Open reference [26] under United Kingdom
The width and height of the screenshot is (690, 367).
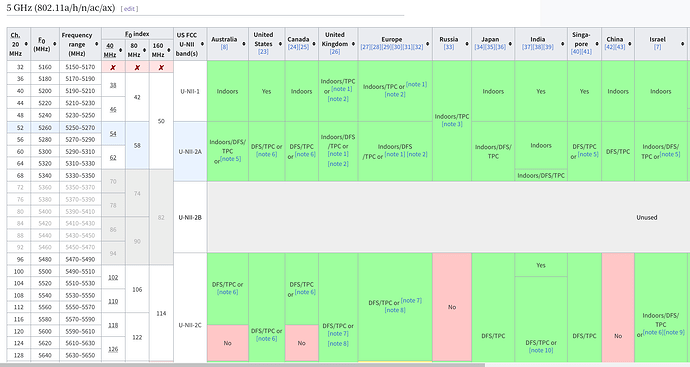coord(335,51)
